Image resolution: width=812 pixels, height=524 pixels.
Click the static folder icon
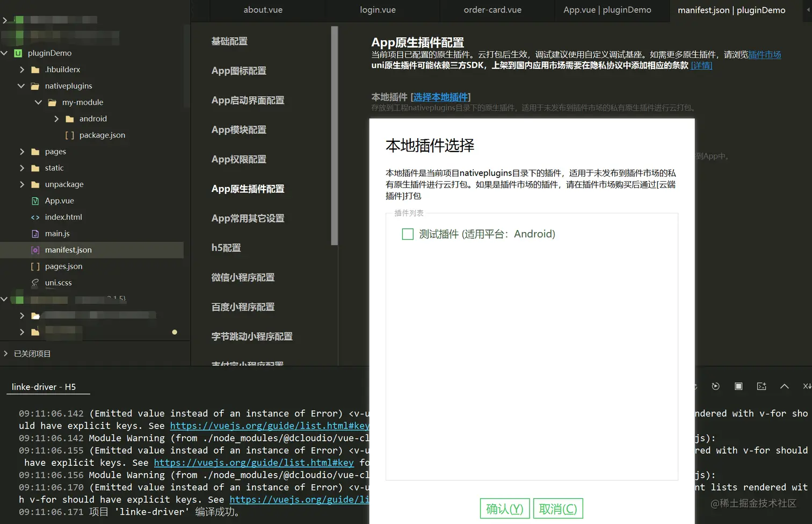click(35, 168)
